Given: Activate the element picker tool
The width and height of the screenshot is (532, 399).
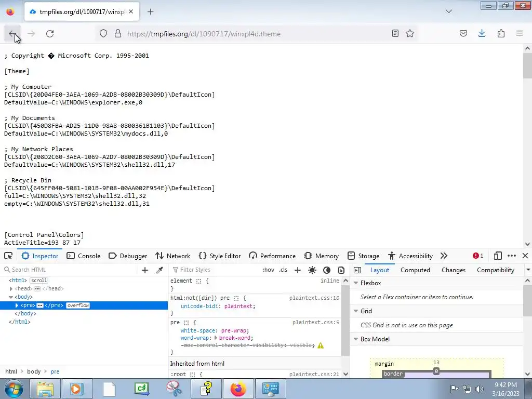Looking at the screenshot, I should (x=8, y=256).
